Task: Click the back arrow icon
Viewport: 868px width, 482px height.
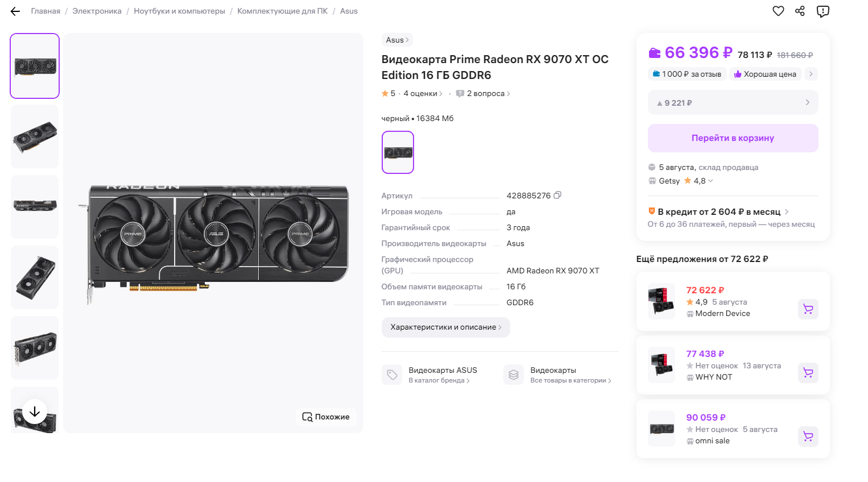Action: [15, 11]
